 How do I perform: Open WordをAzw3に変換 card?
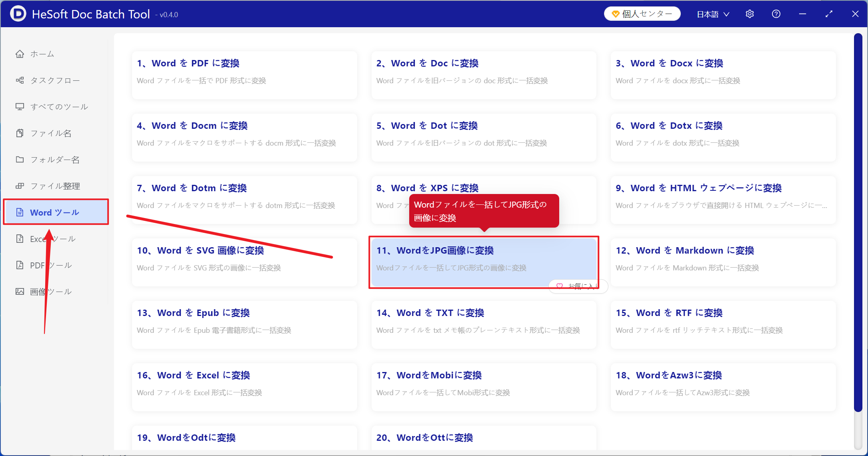723,387
